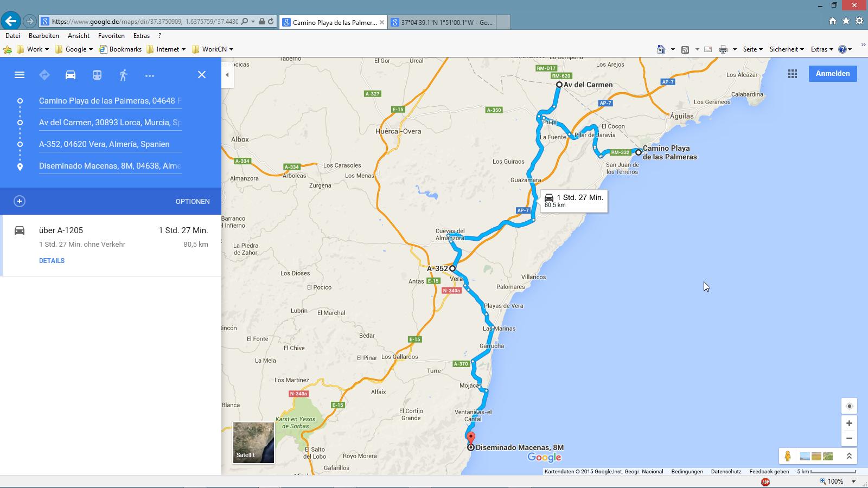Expand the Google favorites folder
Screen dimensions: 868x488
(x=74, y=49)
